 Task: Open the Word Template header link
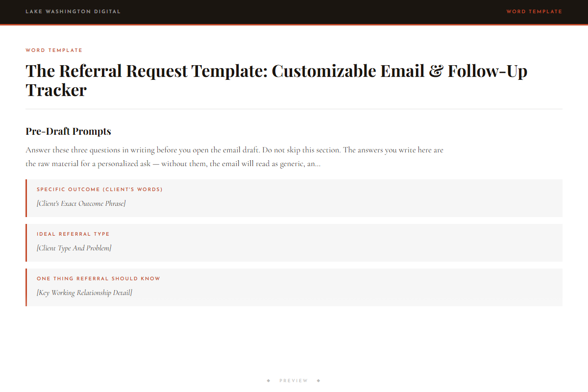point(534,12)
